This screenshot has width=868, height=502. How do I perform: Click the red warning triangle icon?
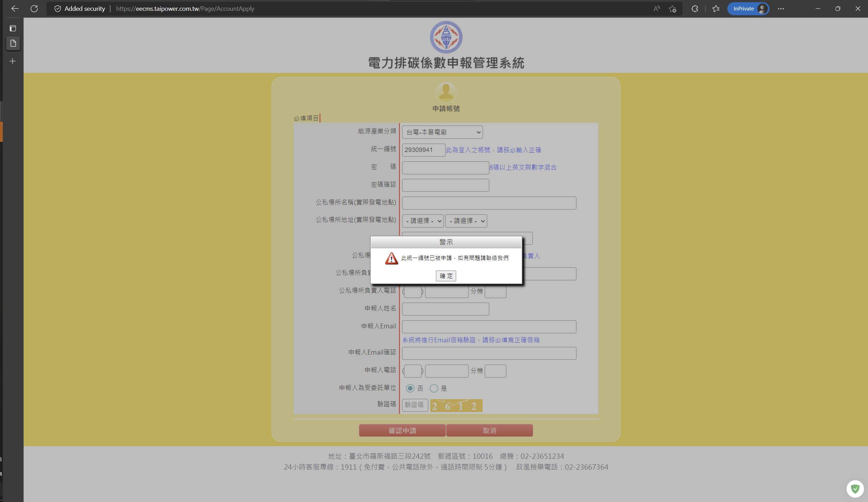[391, 258]
